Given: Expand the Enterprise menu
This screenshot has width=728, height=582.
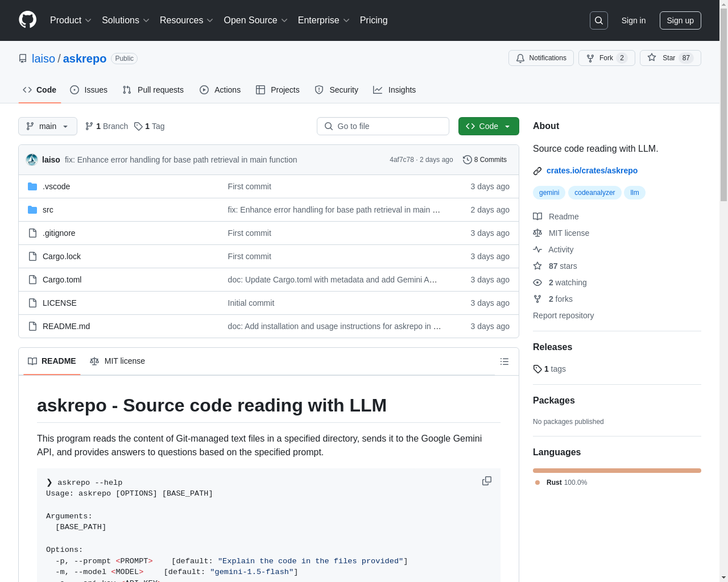Looking at the screenshot, I should click(324, 20).
